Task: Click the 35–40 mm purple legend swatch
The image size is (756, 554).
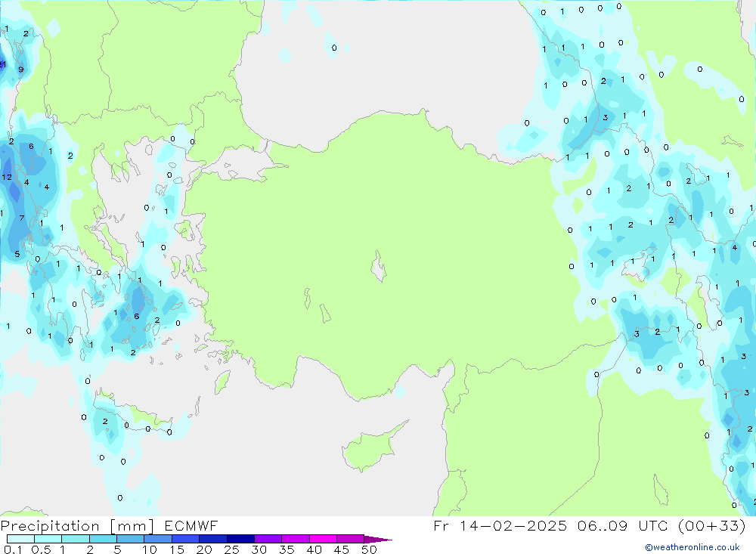Action: [296, 539]
